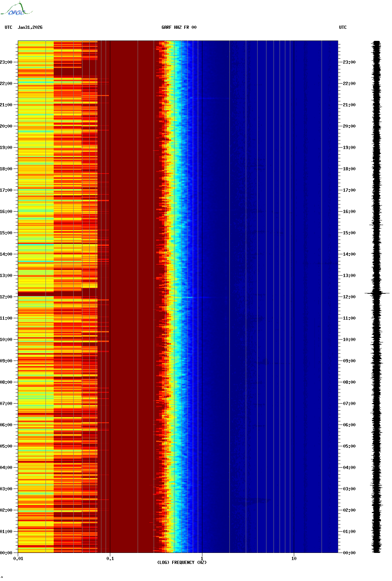Screen dimensions: 392x581
Task: Click the 0.1 frequency axis label
Action: [110, 559]
